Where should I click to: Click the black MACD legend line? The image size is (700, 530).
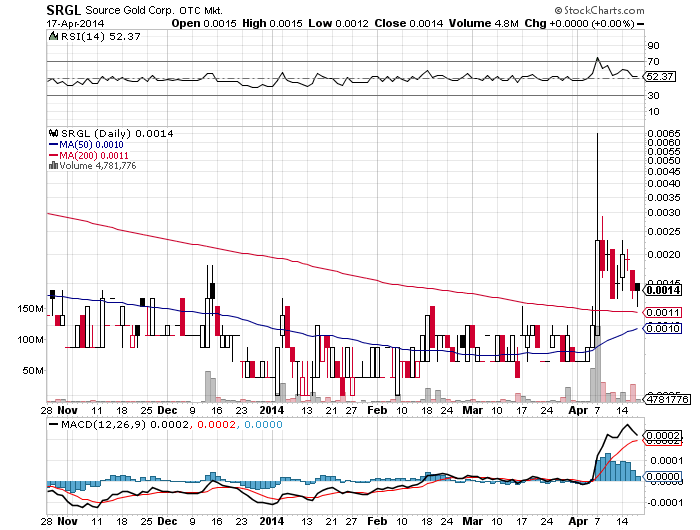pos(54,424)
